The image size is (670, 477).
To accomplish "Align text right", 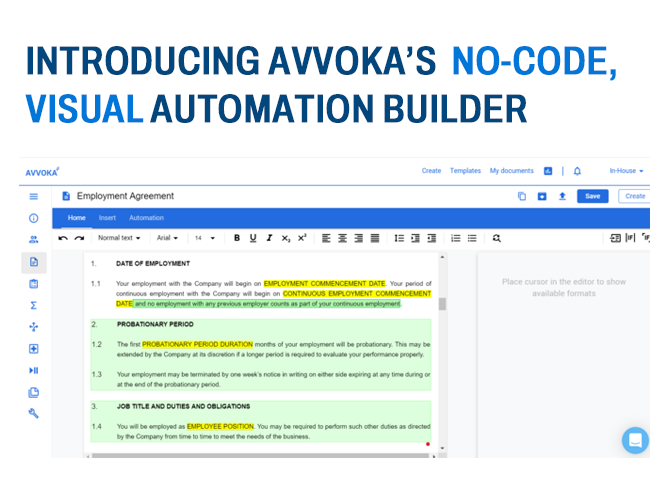I will 359,238.
